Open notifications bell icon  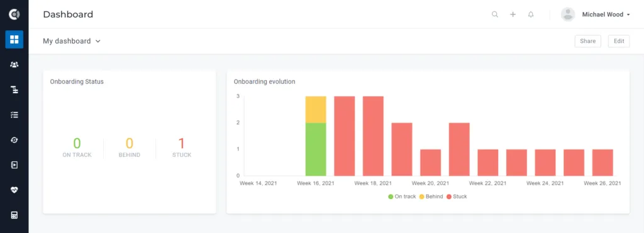531,14
